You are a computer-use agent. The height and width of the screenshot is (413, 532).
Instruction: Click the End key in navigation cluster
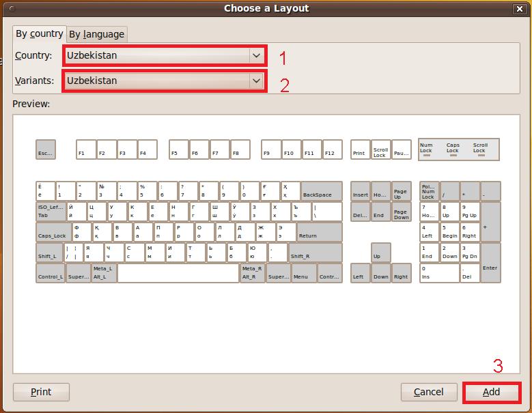coord(380,212)
